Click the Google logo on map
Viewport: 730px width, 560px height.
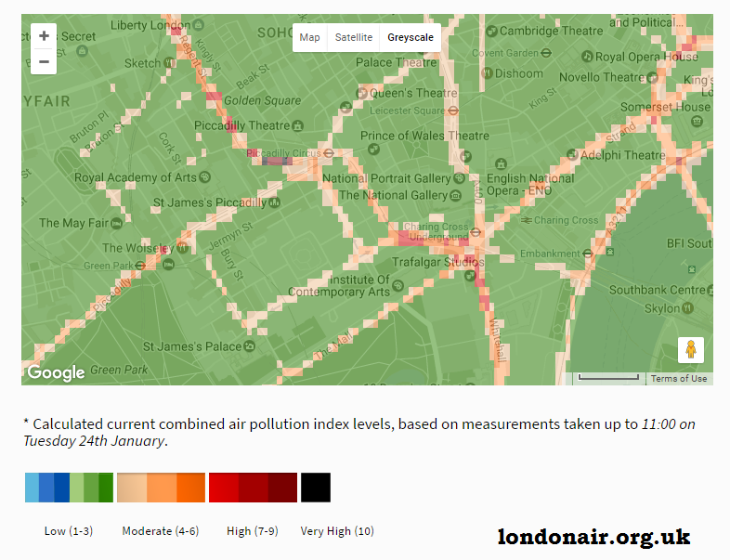click(x=56, y=372)
